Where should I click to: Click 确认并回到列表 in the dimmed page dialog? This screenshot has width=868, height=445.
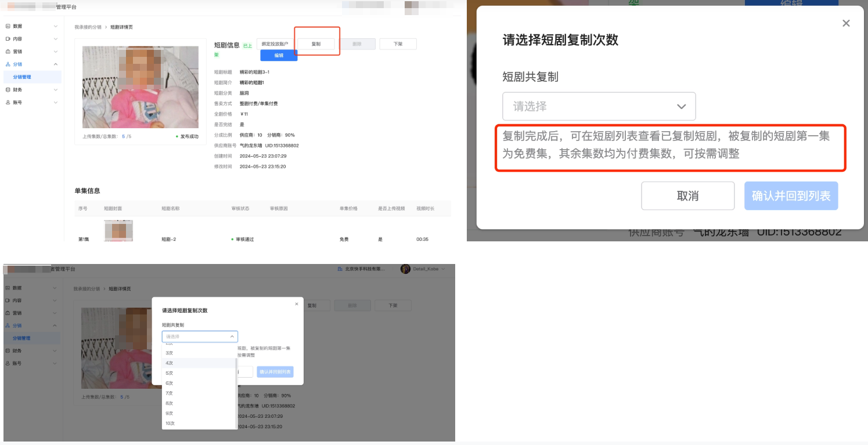275,372
